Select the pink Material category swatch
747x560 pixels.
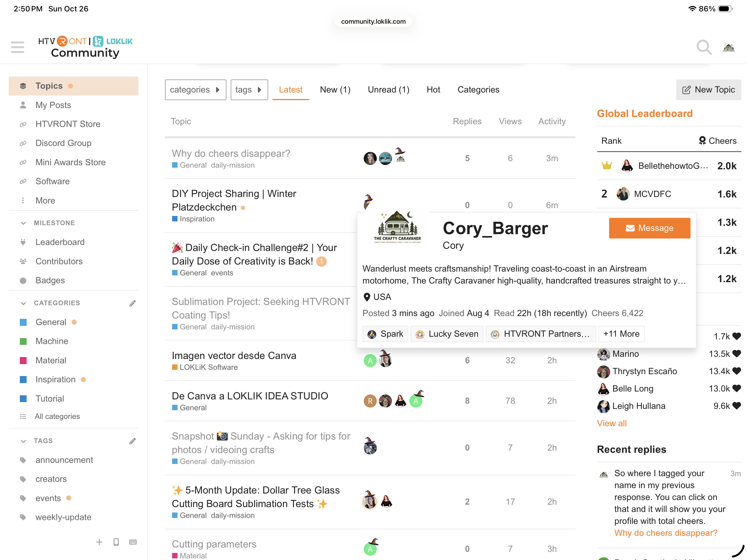point(23,361)
